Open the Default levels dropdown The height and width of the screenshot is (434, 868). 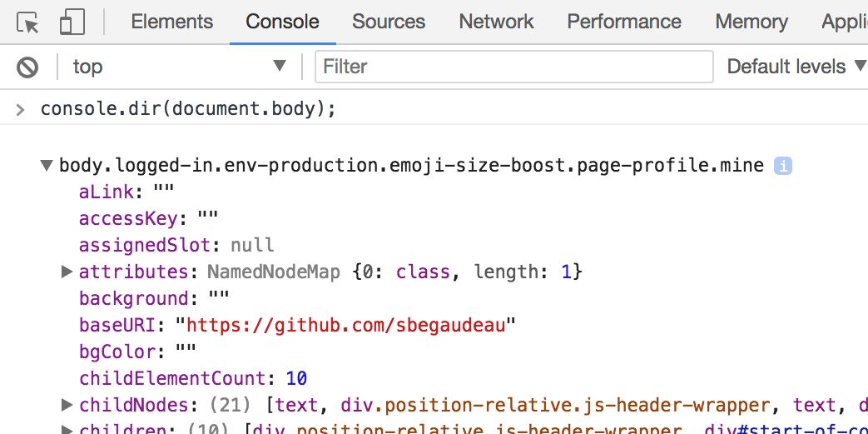796,67
